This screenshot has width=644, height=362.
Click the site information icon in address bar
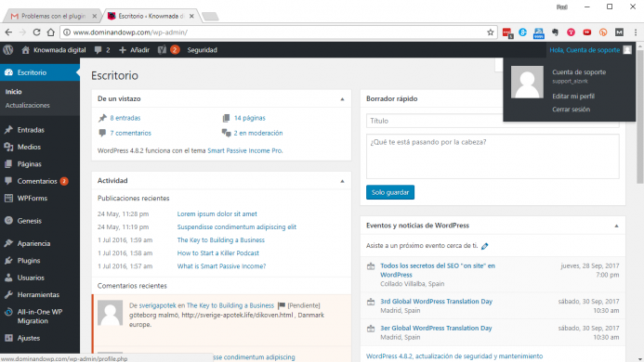(x=67, y=32)
